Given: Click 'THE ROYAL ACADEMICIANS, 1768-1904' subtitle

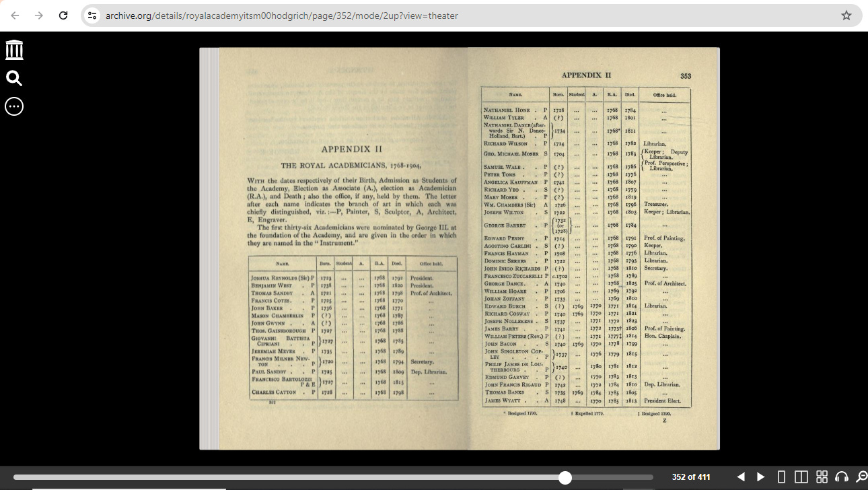Looking at the screenshot, I should pyautogui.click(x=351, y=166).
